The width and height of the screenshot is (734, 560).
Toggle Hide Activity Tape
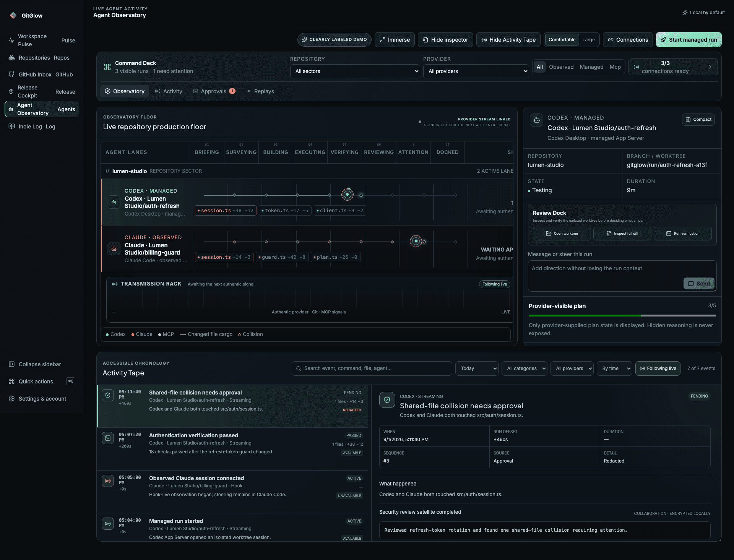click(508, 40)
